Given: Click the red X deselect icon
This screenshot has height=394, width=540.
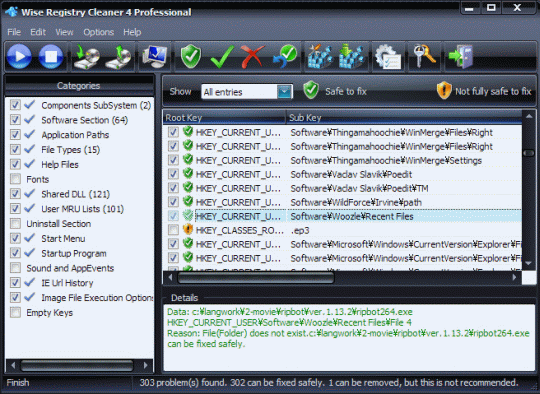Looking at the screenshot, I should [252, 56].
